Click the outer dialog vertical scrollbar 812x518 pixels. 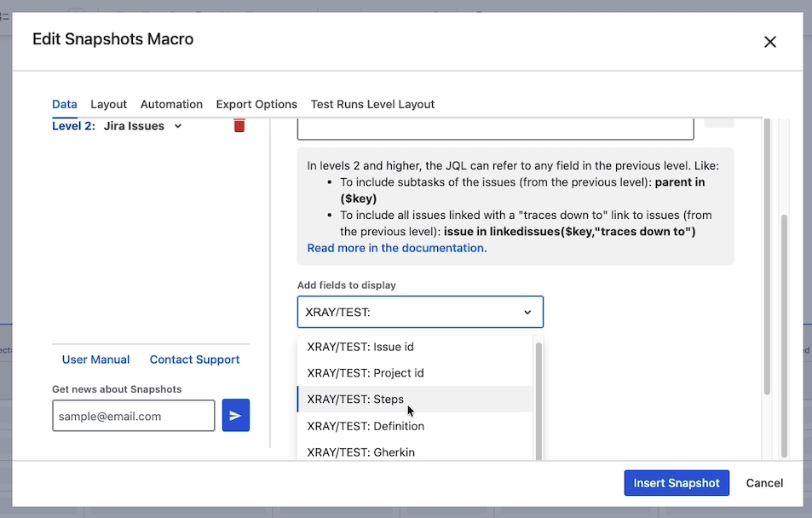[784, 336]
